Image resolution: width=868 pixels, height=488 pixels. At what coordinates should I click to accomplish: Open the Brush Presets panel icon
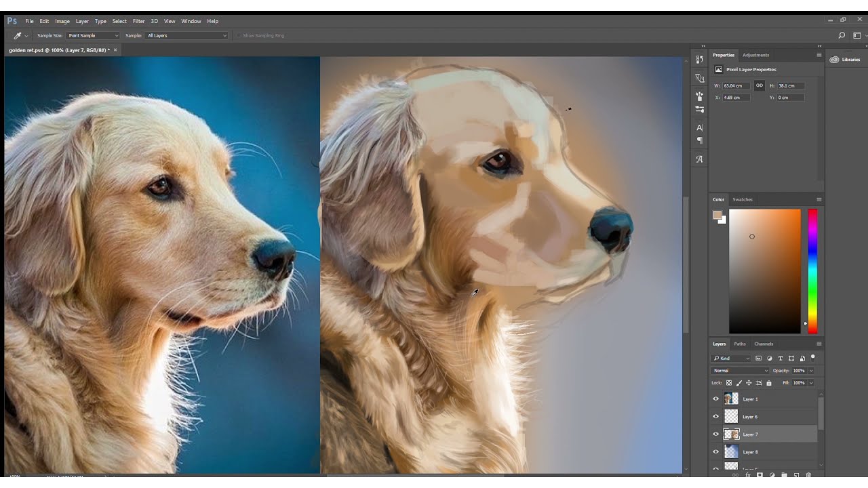tap(700, 96)
